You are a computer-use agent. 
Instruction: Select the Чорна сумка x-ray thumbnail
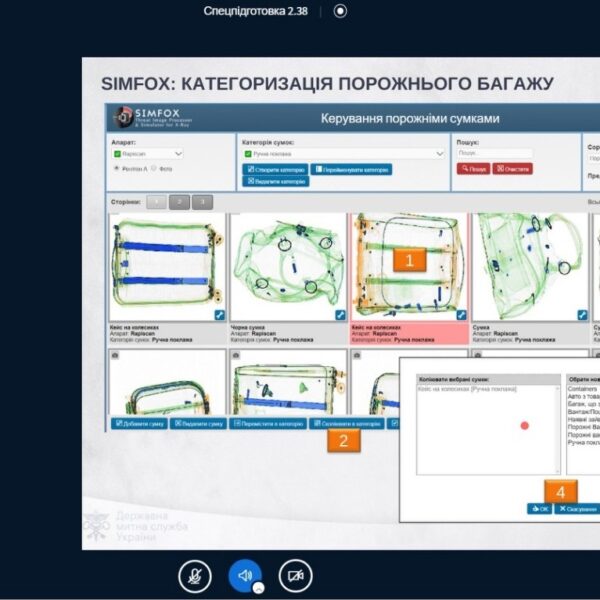[289, 267]
